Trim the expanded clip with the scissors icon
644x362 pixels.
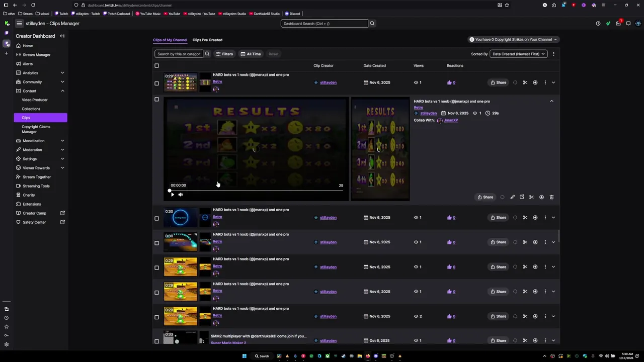tap(531, 197)
